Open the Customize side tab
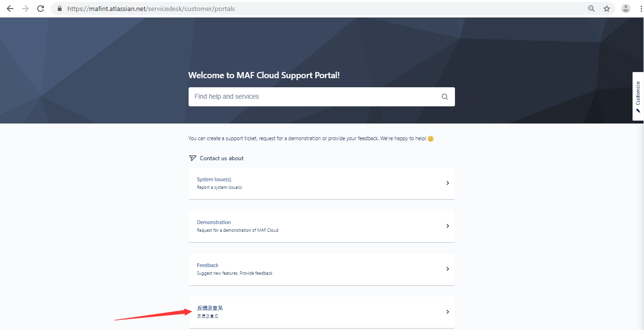 pos(638,96)
